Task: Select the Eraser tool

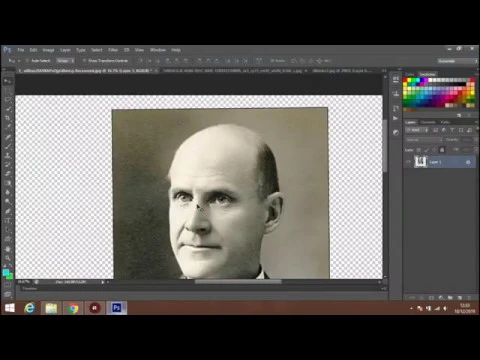Action: [8, 174]
